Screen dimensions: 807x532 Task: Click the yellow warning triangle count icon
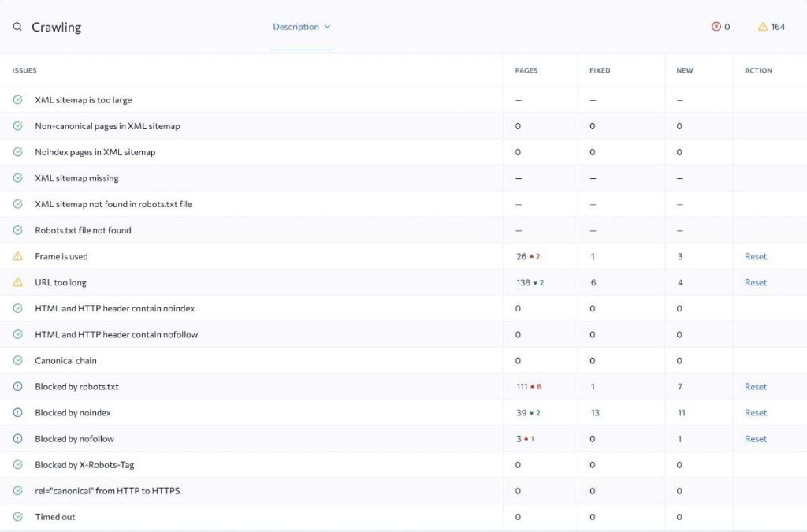click(x=763, y=27)
